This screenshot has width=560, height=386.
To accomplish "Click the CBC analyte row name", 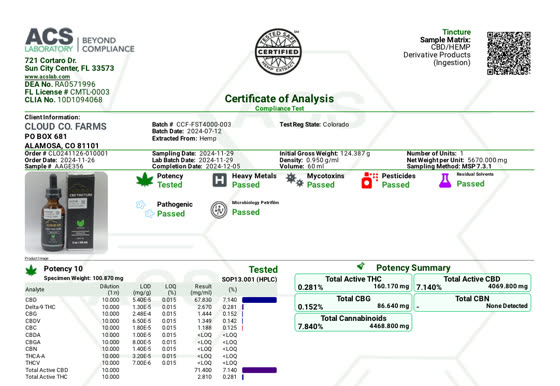I will click(31, 328).
